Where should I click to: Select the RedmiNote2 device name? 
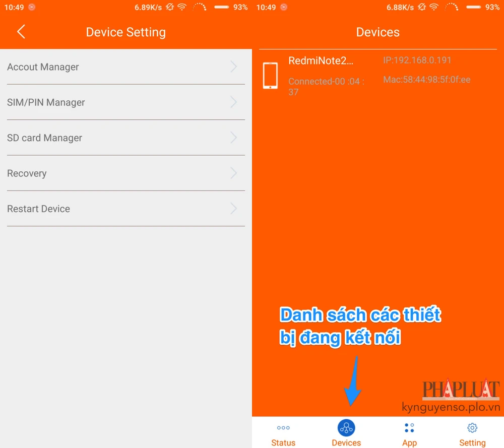tap(321, 61)
